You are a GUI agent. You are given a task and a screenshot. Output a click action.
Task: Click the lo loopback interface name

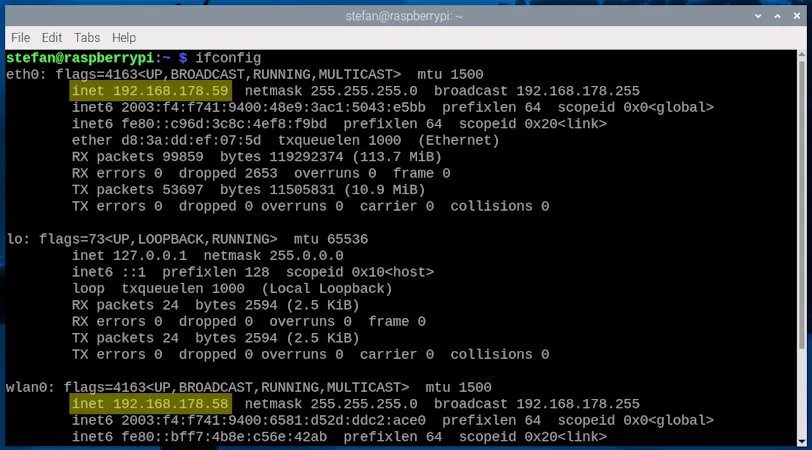14,239
